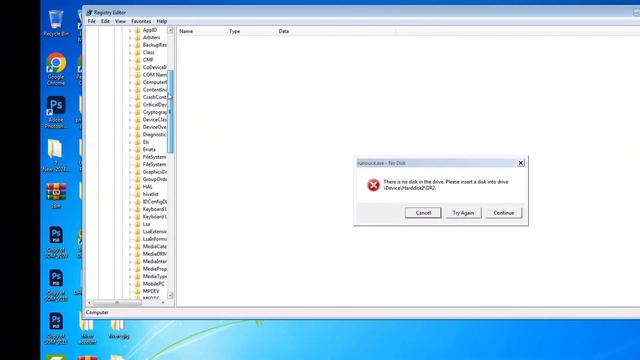Screen dimensions: 640x360
Task: Click the folder icon beside MediaCategories
Action: tap(138, 247)
